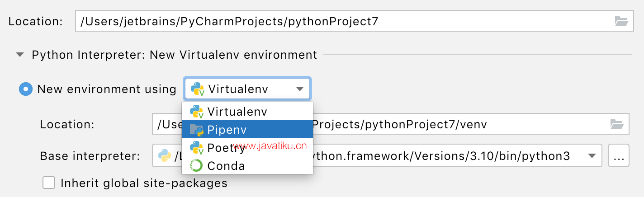
Task: Open the Virtualenv environment type dropdown arrow
Action: tap(299, 89)
